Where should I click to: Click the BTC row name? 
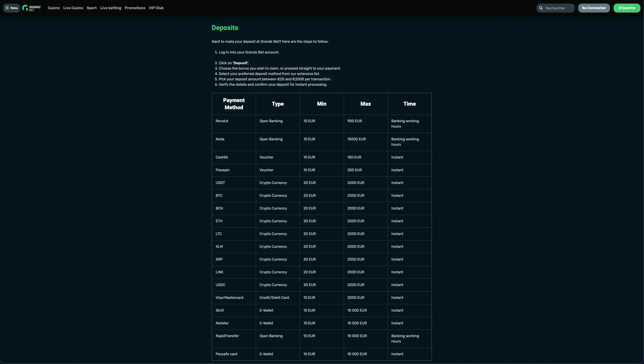tap(219, 196)
